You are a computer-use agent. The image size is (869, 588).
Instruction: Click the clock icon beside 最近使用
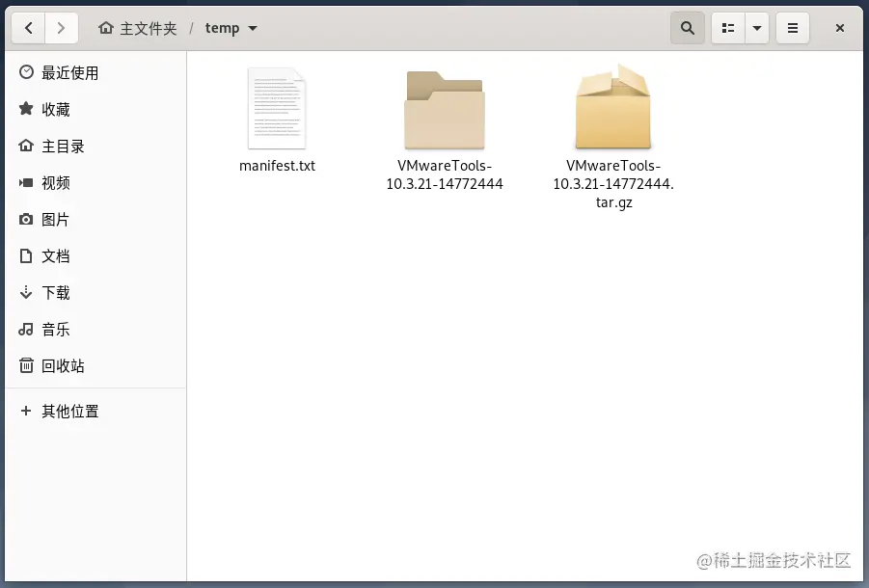point(26,72)
